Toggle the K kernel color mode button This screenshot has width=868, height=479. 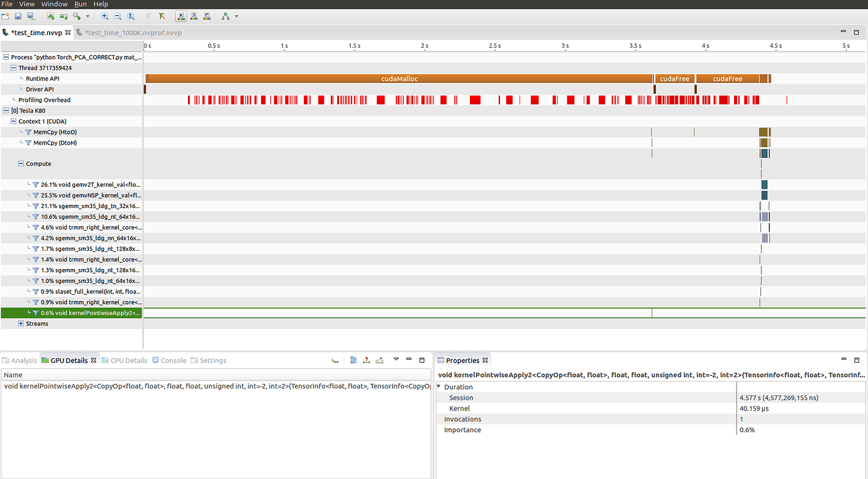[181, 16]
